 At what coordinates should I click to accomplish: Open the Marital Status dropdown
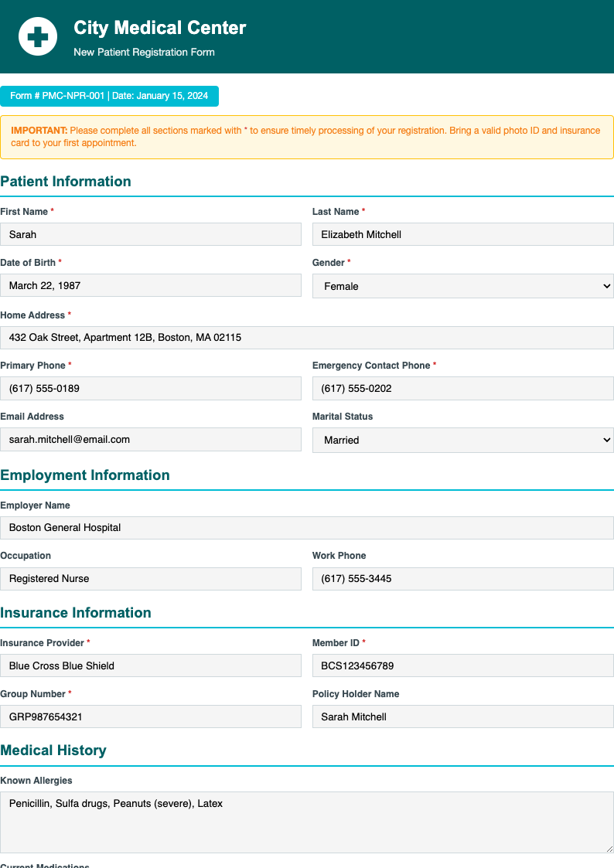(x=462, y=439)
